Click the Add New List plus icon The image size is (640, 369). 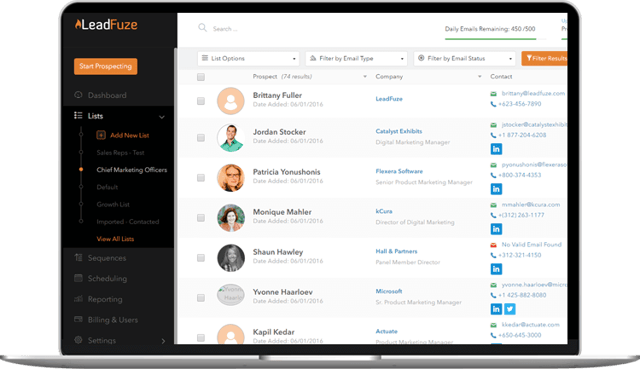(x=101, y=135)
